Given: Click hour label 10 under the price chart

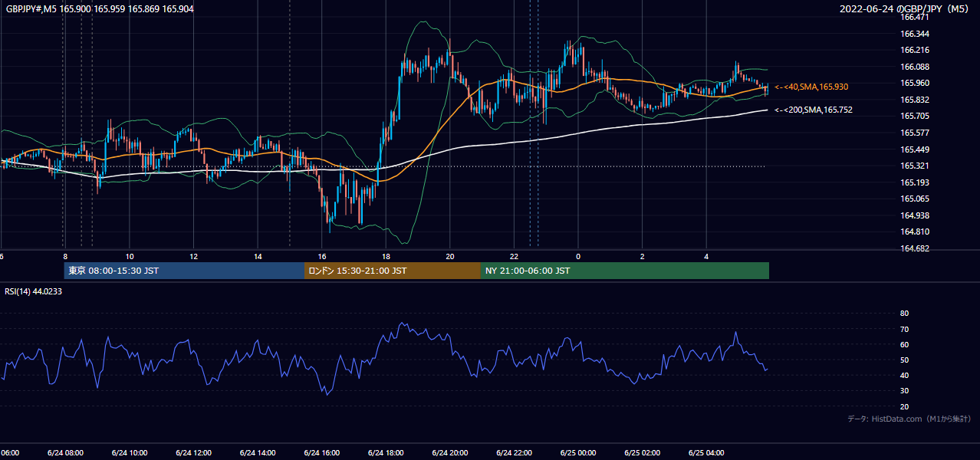Looking at the screenshot, I should tap(130, 257).
